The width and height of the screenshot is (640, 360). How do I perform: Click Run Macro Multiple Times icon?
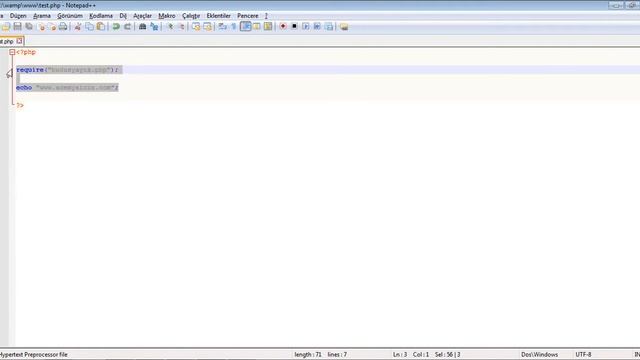tap(317, 27)
